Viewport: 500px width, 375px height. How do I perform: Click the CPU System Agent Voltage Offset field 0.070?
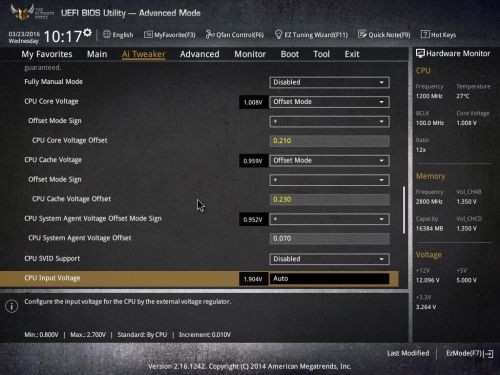point(329,238)
